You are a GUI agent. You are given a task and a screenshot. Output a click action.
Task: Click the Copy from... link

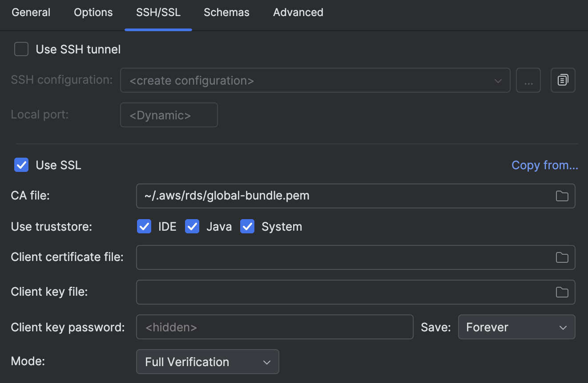545,165
